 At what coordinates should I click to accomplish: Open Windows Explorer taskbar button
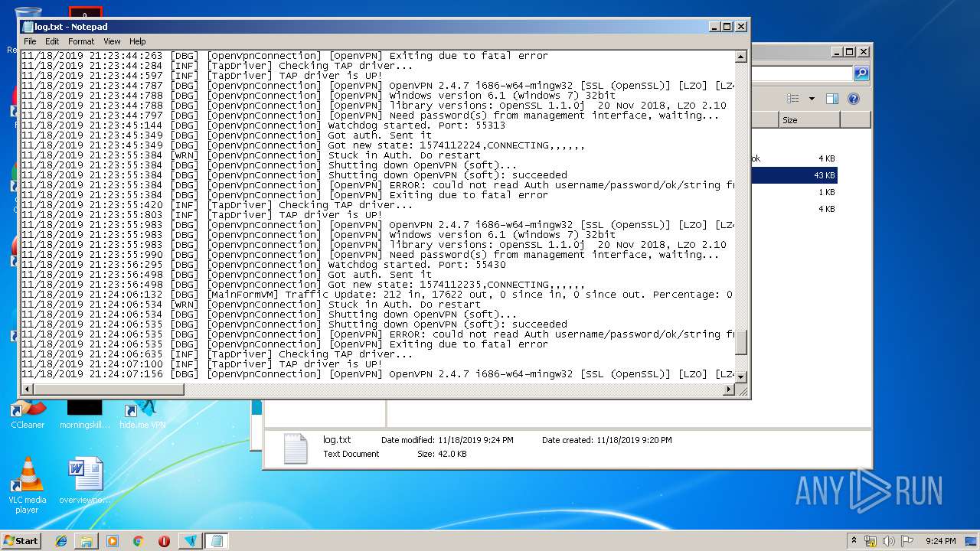tap(87, 541)
